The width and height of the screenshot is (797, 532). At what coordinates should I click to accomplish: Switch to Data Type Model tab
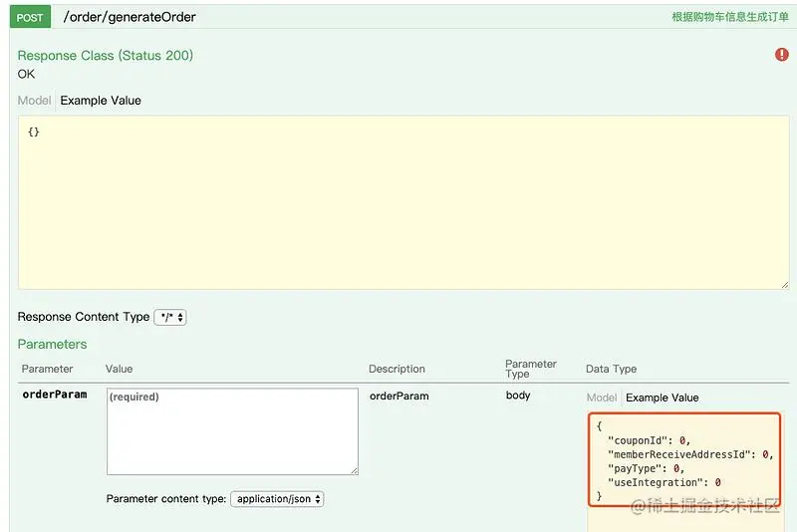pyautogui.click(x=602, y=398)
